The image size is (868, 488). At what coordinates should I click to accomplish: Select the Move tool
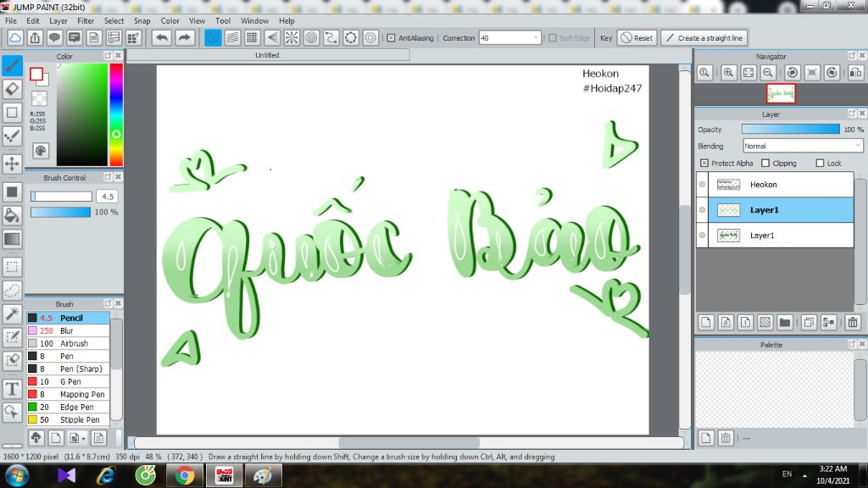click(12, 164)
